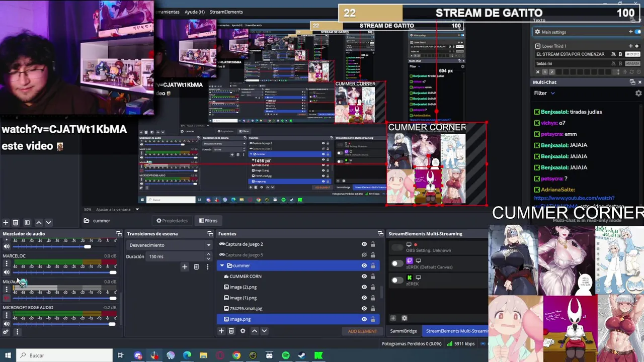Adjust MARCELOC volume slider
The image size is (644, 362).
pyautogui.click(x=64, y=272)
